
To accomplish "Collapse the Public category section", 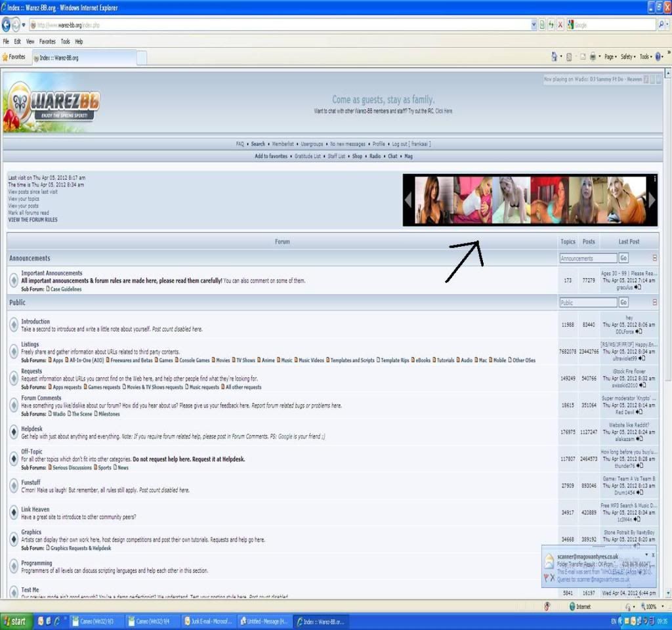I will pos(654,303).
